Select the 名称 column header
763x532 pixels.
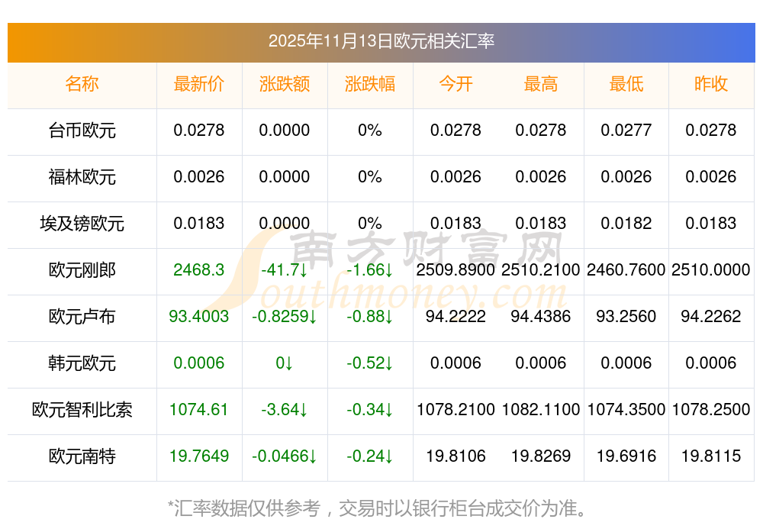click(82, 84)
